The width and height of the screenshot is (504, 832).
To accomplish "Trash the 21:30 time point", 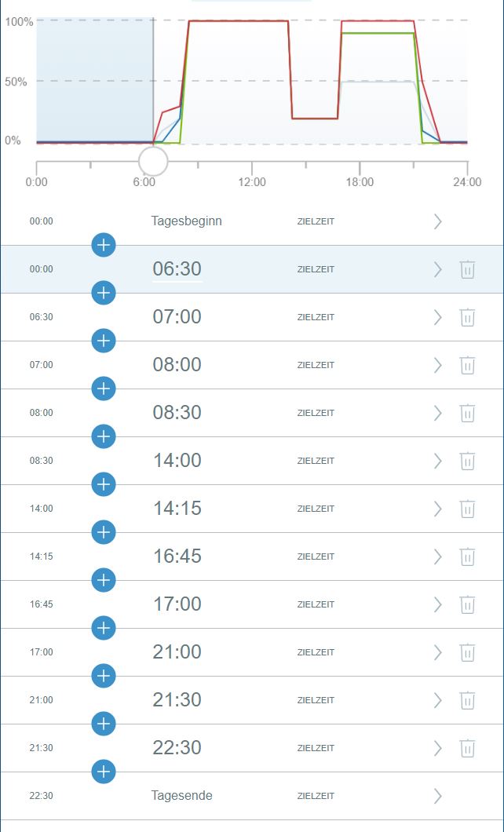I will click(x=467, y=700).
